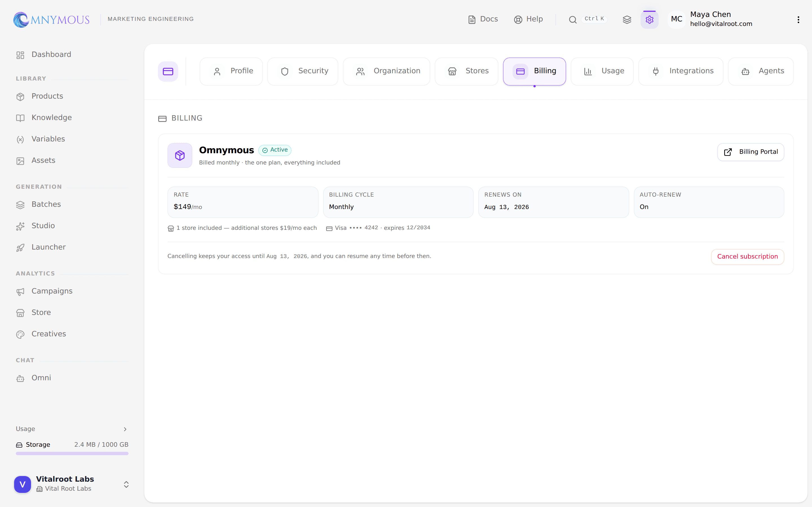This screenshot has width=812, height=507.
Task: Switch to the Integrations tab
Action: 680,72
